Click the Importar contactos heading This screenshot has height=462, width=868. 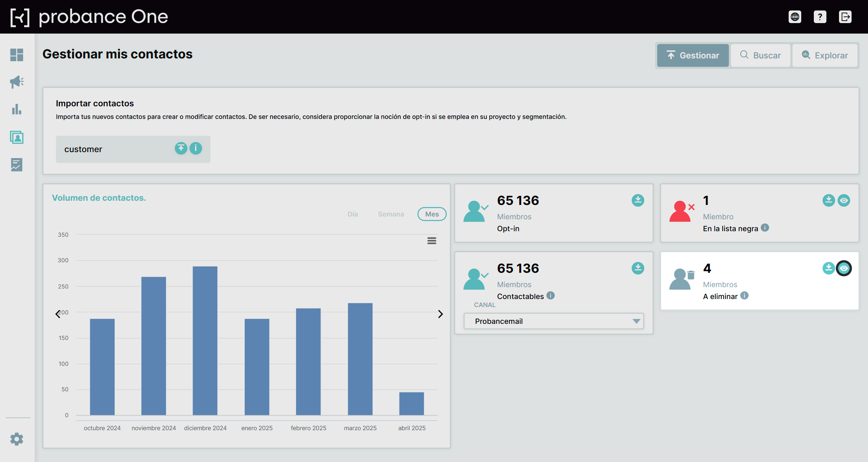point(95,103)
